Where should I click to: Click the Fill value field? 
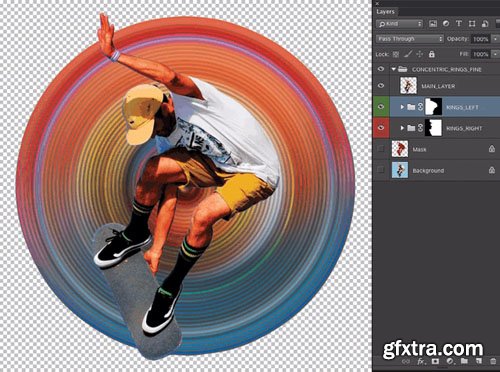tap(481, 54)
